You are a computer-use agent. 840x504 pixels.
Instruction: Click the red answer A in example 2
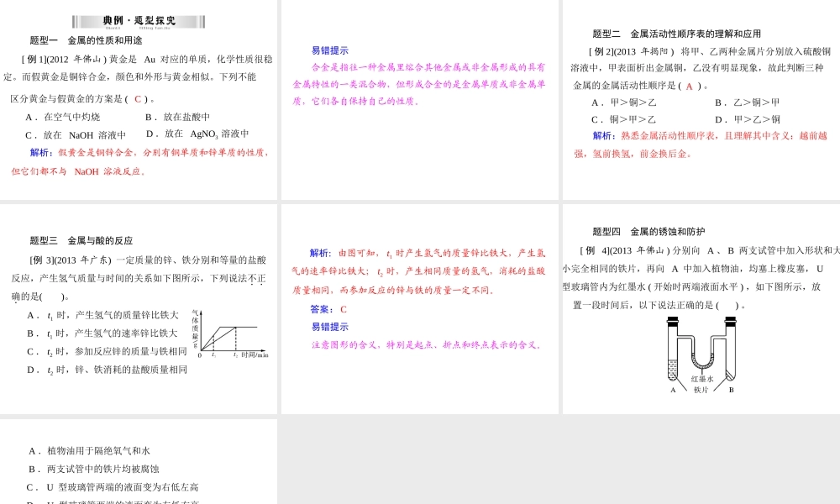pyautogui.click(x=690, y=87)
